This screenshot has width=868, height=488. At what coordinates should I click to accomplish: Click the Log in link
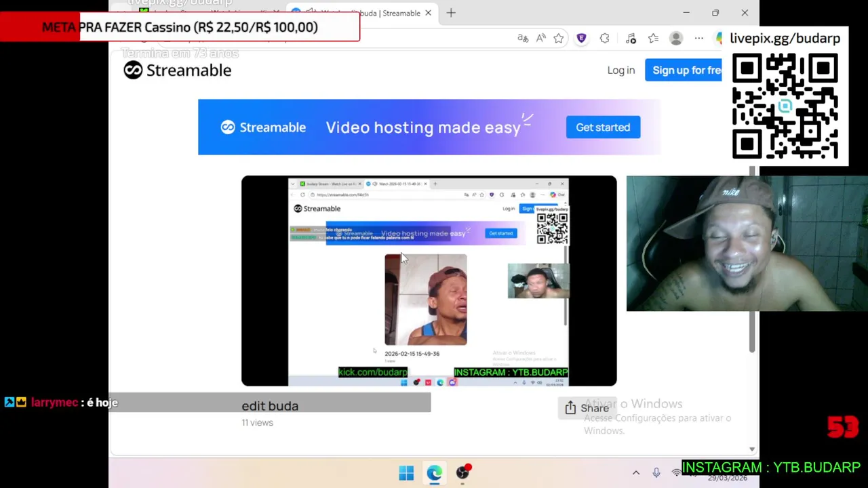point(621,70)
